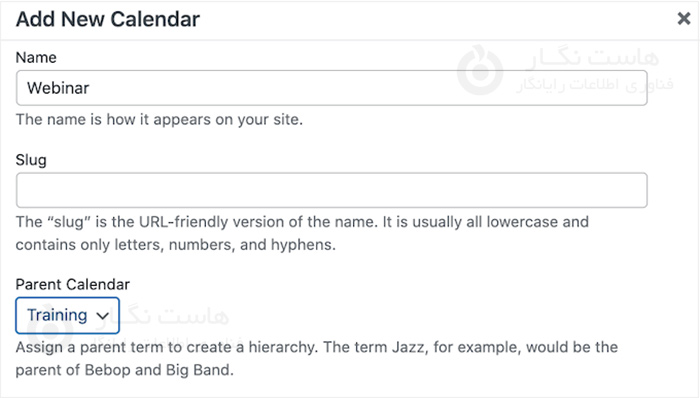Screen dimensions: 700x398
Task: Click the Add New Calendar heading
Action: click(108, 19)
